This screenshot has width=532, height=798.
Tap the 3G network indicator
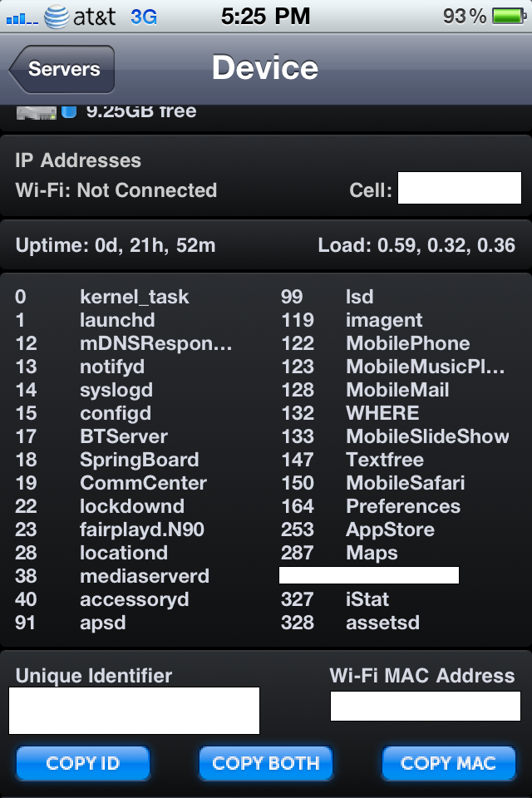[144, 17]
